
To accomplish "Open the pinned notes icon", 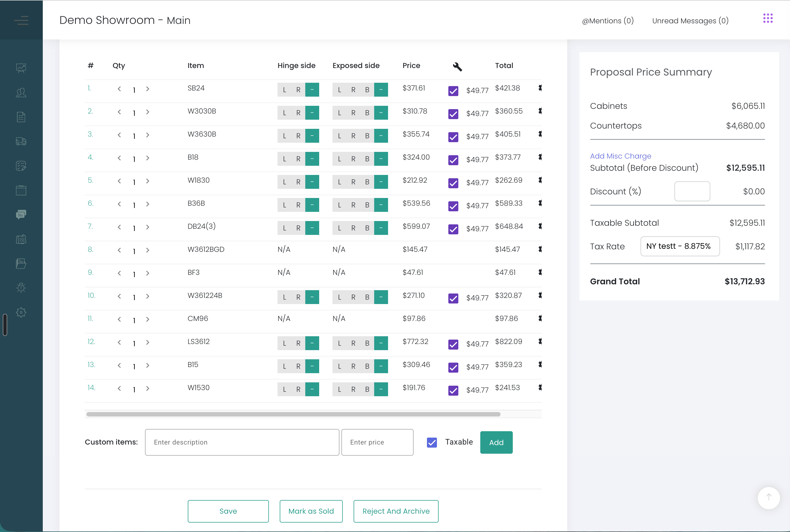I will coord(21,239).
